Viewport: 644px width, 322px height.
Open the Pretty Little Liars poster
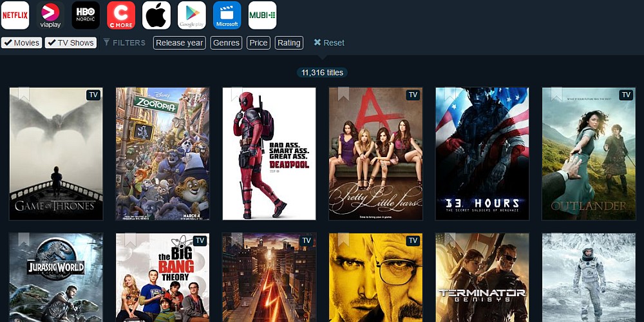[x=375, y=154]
